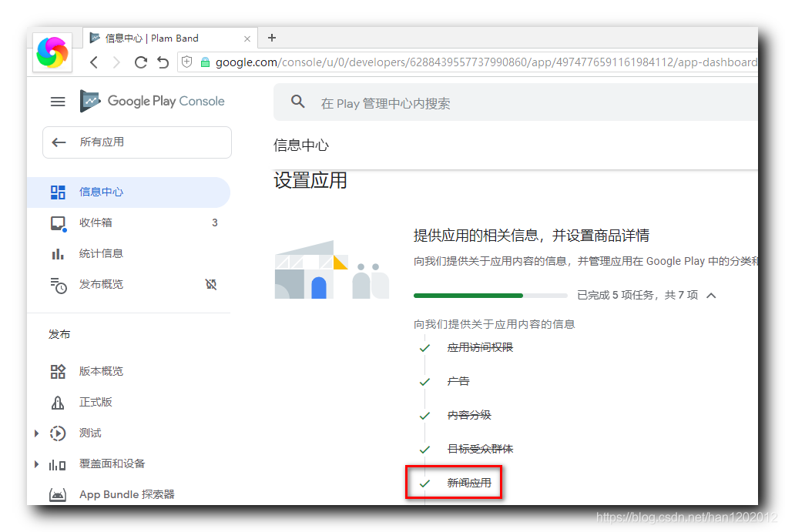Go back to 所有应用
Viewport: 785px width, 532px height.
coord(137,142)
